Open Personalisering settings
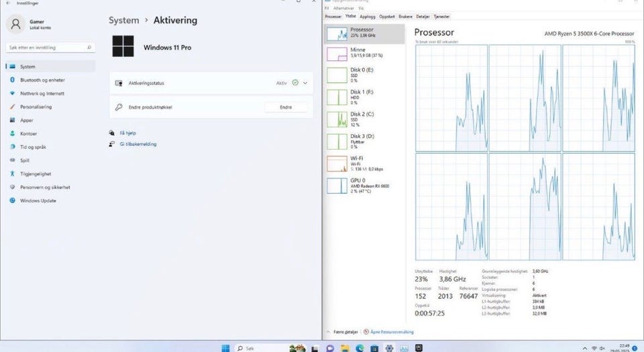Viewport: 644px width, 352px height. pyautogui.click(x=50, y=107)
